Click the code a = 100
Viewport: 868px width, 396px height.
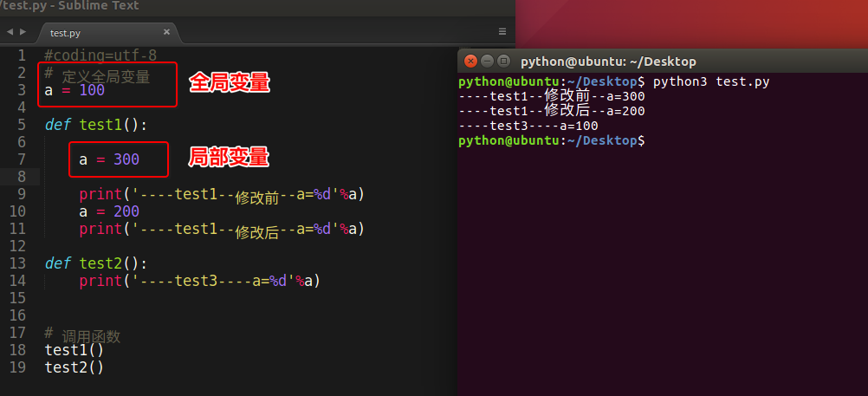[74, 90]
